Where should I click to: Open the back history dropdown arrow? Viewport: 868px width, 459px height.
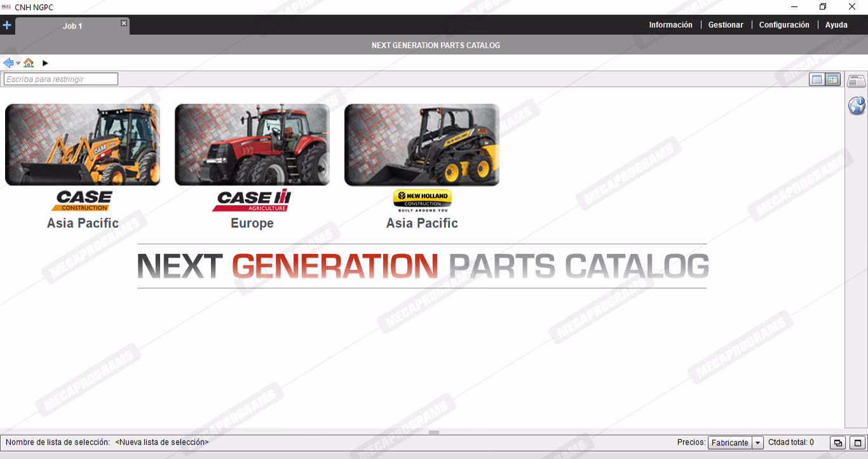18,63
